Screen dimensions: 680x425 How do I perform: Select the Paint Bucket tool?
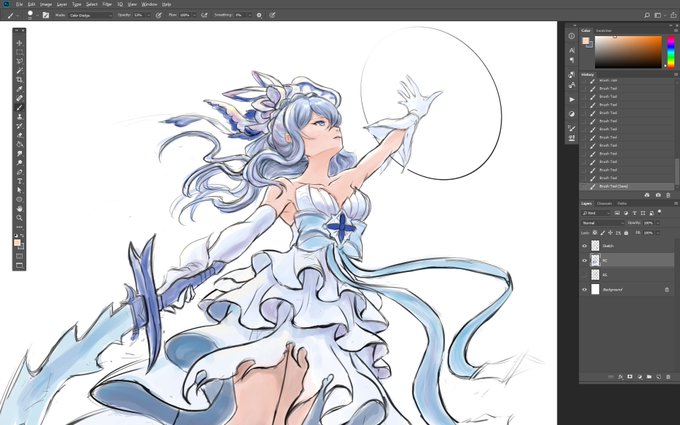point(19,144)
